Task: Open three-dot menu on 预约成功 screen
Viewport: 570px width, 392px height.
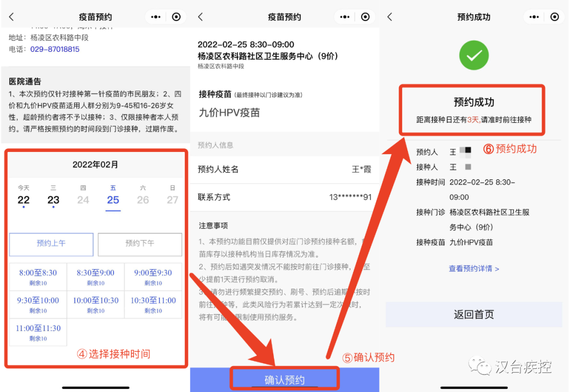Action: pyautogui.click(x=534, y=17)
